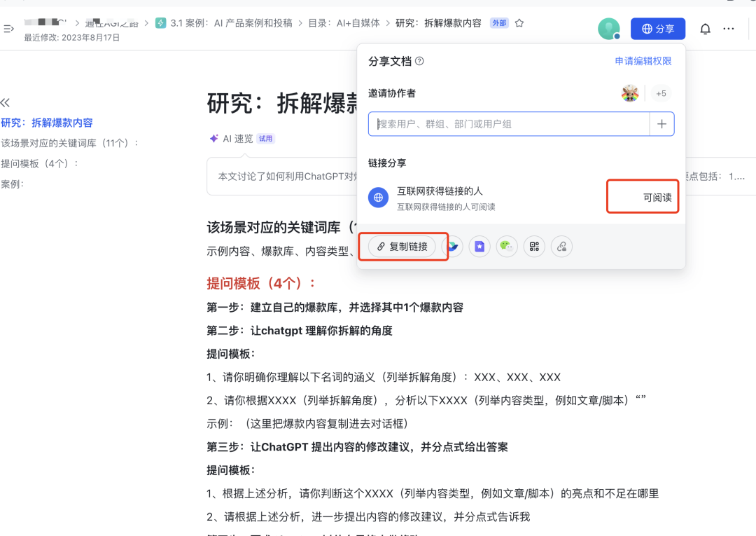Image resolution: width=756 pixels, height=536 pixels.
Task: Star the document in the breadcrumb bar
Action: 519,22
